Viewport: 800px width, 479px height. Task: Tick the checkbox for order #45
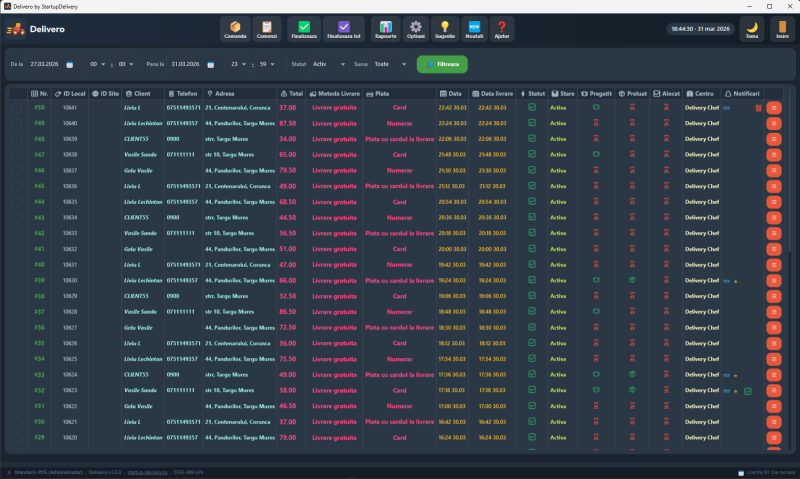(17, 186)
